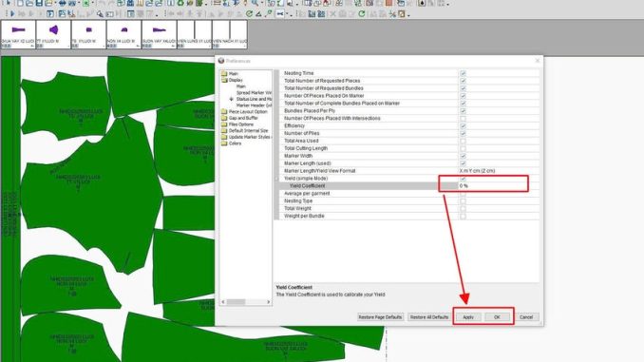
Task: Collapse the Yield (simple Mode) row expander
Action: (276, 179)
